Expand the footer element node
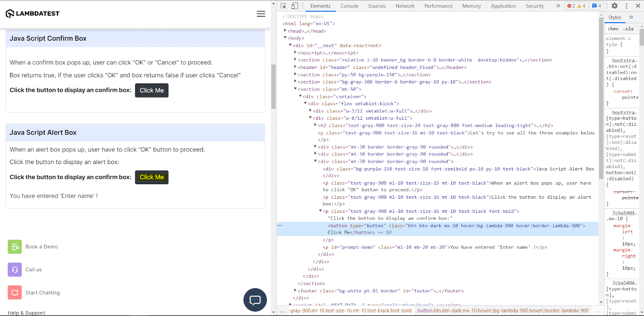644x316 pixels. (295, 291)
